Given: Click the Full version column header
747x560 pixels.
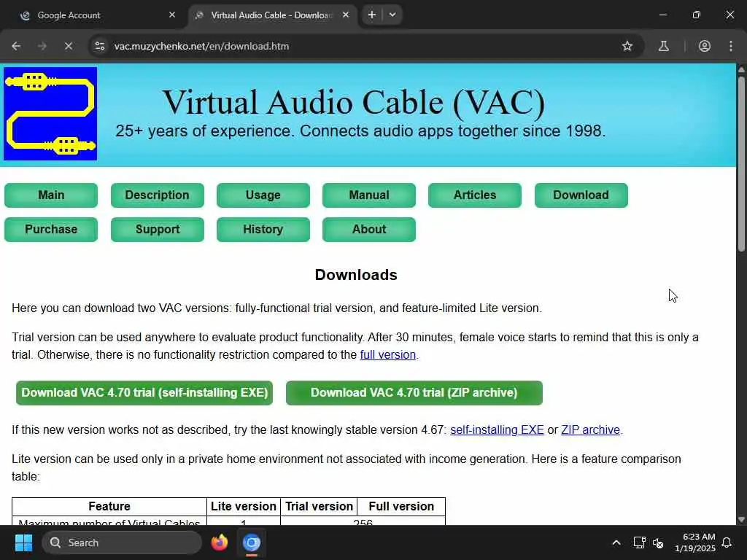Looking at the screenshot, I should [x=401, y=506].
